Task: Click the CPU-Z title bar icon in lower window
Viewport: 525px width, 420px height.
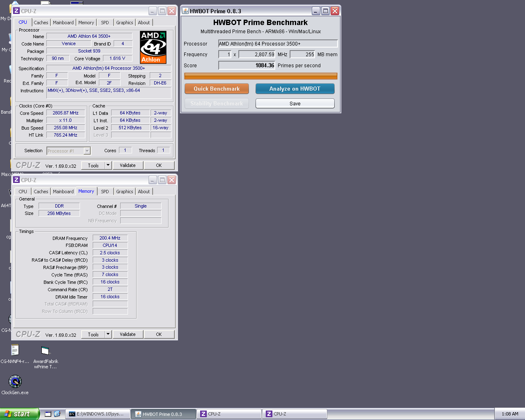Action: (16, 180)
